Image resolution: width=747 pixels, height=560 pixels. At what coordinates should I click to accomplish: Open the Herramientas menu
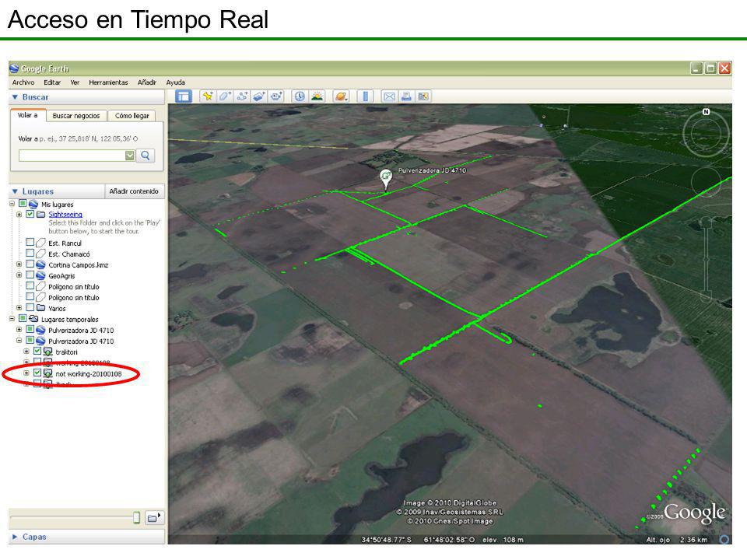pyautogui.click(x=109, y=82)
